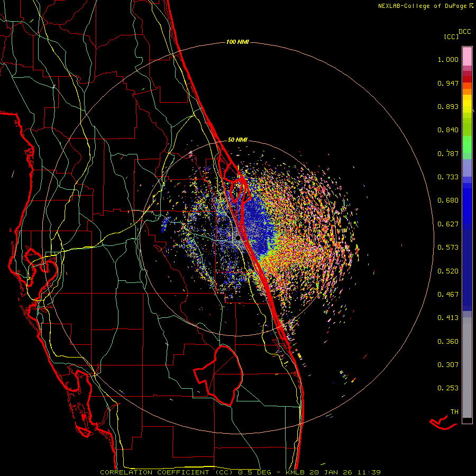Click the Correlation Coefficient caption at bottom
Viewport: 476px width, 476px height.
(x=241, y=472)
